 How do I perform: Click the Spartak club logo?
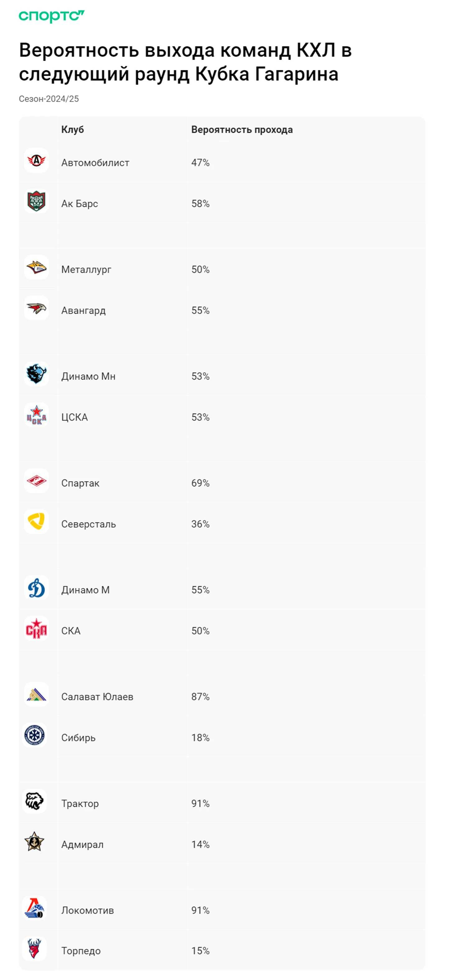(36, 481)
